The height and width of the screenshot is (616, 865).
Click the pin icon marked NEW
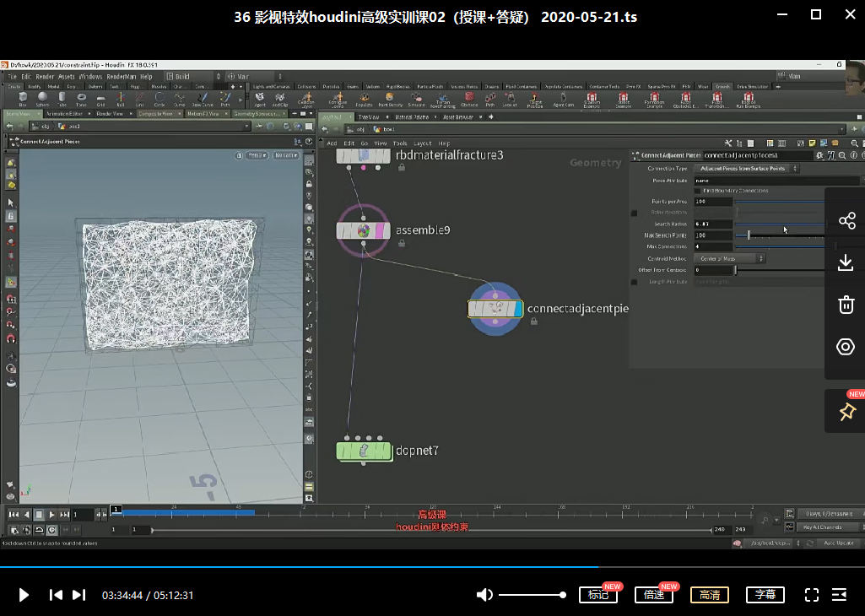[x=846, y=412]
